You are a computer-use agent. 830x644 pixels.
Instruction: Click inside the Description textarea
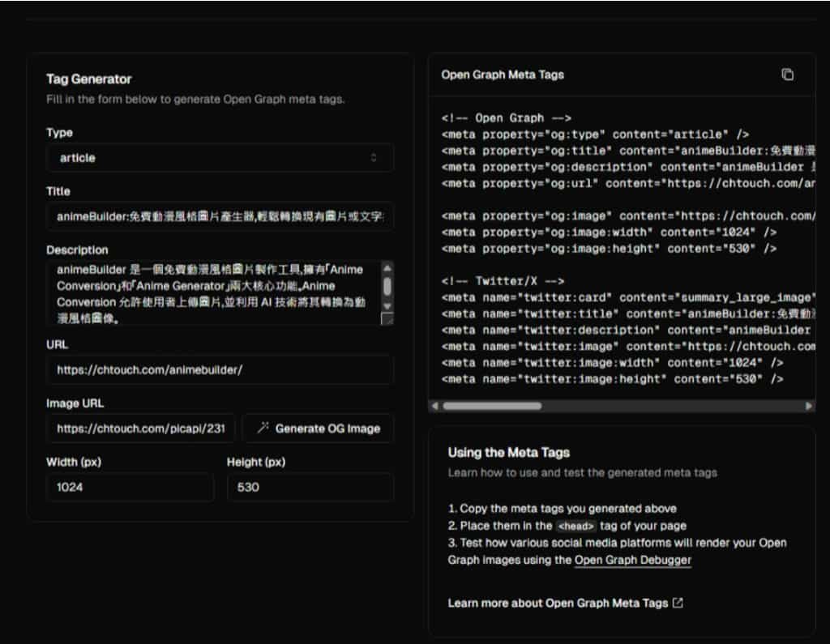(214, 292)
